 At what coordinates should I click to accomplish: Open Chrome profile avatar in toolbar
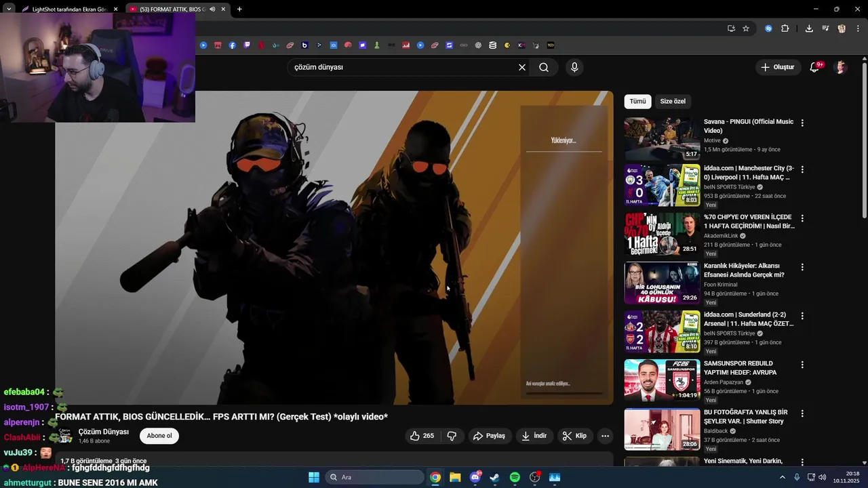pos(842,28)
